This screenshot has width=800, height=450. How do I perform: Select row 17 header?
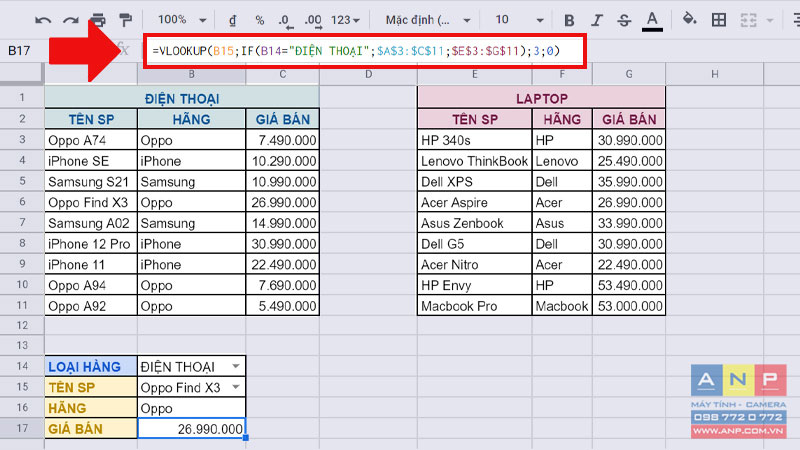pos(22,428)
